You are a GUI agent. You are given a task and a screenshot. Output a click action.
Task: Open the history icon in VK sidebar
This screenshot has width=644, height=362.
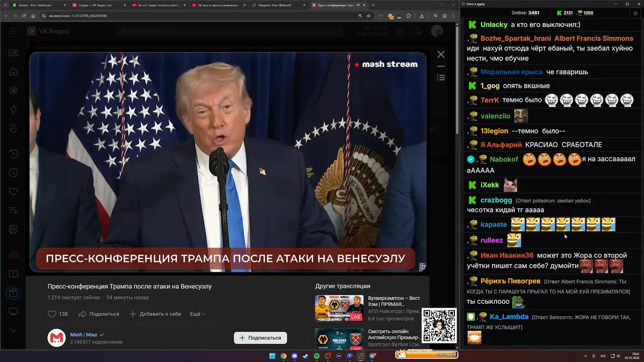[x=13, y=154]
